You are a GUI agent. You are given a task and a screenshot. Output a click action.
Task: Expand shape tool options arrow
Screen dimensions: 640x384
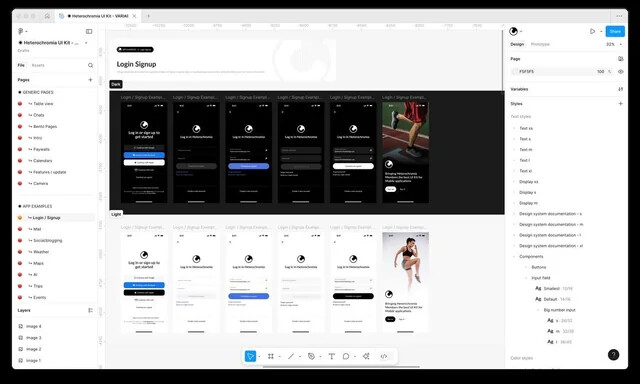(300, 357)
